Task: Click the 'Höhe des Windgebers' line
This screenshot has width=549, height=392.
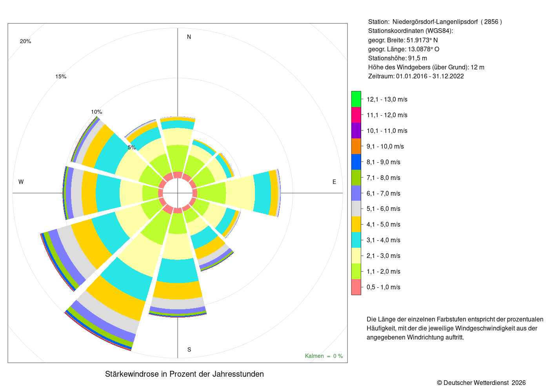Action: [426, 67]
